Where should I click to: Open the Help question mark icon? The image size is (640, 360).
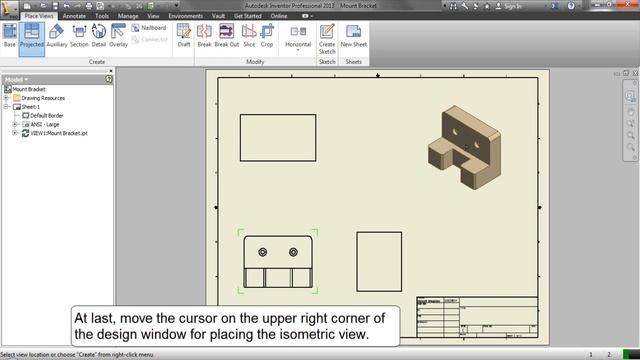point(571,6)
